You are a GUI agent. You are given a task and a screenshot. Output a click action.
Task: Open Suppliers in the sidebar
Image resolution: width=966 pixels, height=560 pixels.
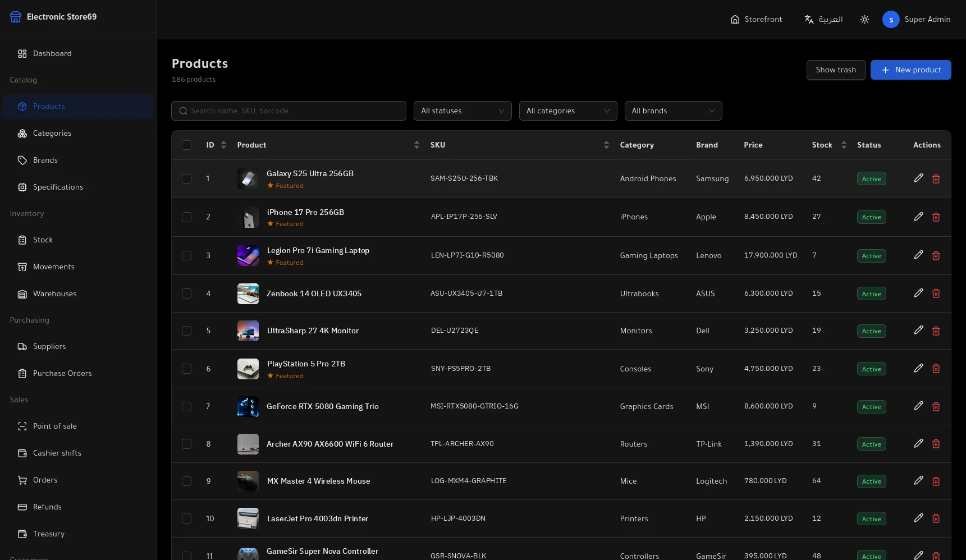78,347
